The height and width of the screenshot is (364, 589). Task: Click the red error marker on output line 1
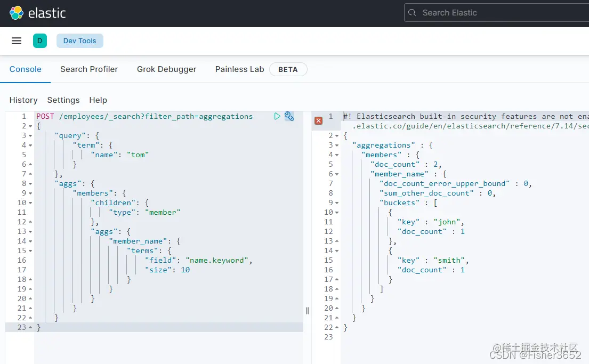click(319, 120)
